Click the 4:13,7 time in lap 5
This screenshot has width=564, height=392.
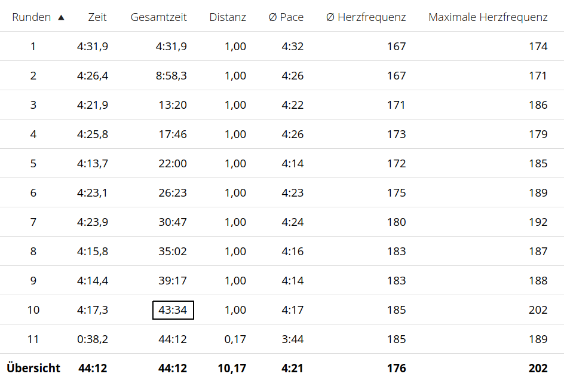click(x=93, y=164)
